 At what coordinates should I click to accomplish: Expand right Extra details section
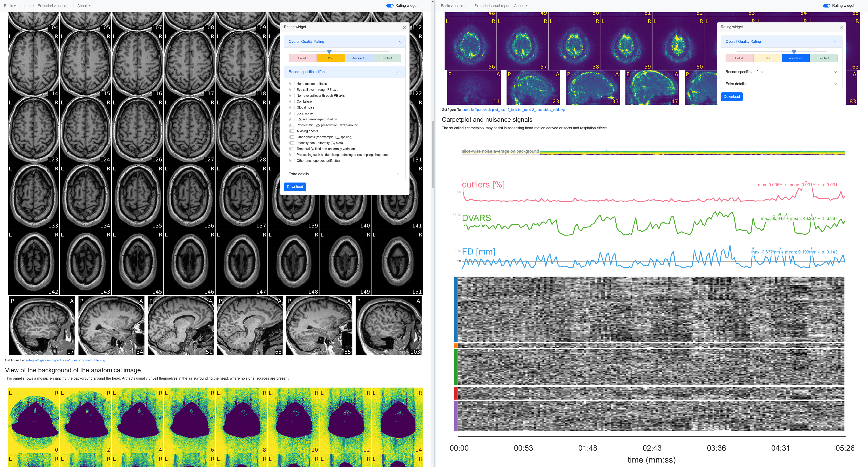click(781, 84)
